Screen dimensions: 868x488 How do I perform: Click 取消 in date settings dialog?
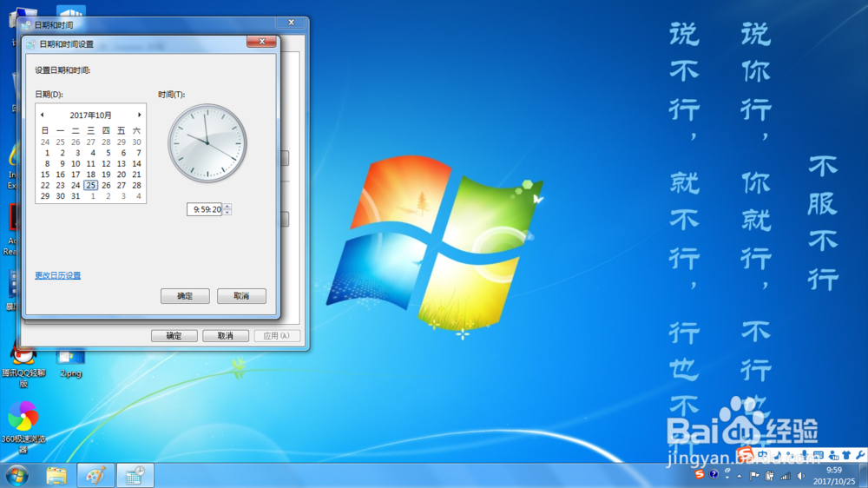click(x=241, y=296)
